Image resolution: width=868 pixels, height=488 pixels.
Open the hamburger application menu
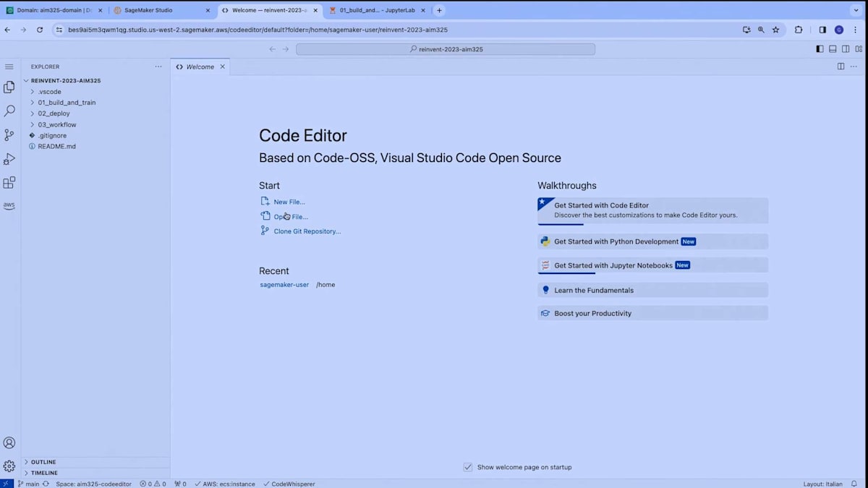9,67
